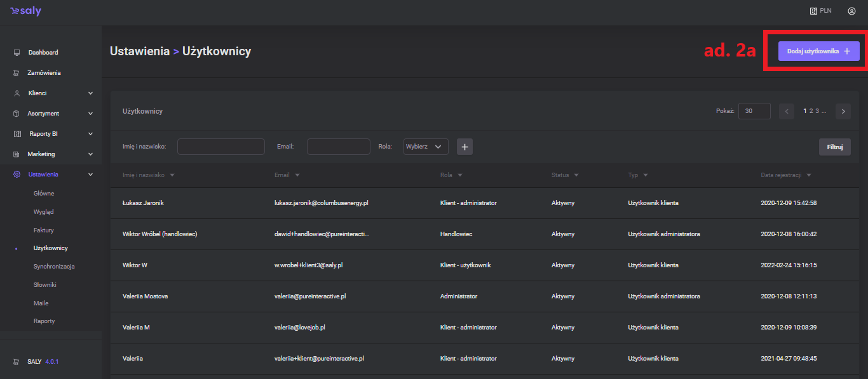Open Synchronizacja settings submenu item
Image resolution: width=868 pixels, height=379 pixels.
(54, 267)
